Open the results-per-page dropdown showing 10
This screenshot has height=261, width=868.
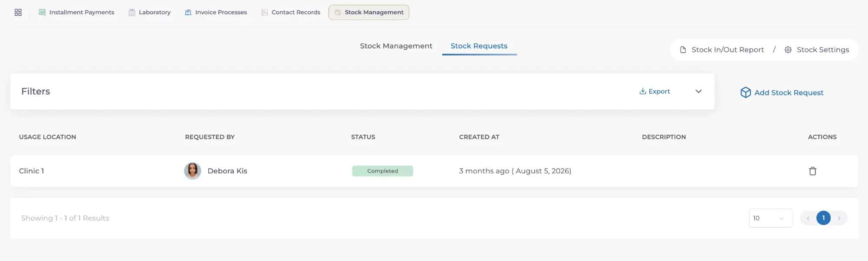click(770, 218)
